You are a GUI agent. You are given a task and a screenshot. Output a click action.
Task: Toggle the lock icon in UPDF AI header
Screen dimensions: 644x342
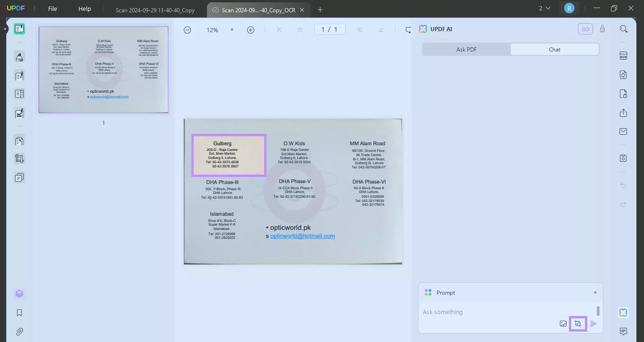[602, 29]
